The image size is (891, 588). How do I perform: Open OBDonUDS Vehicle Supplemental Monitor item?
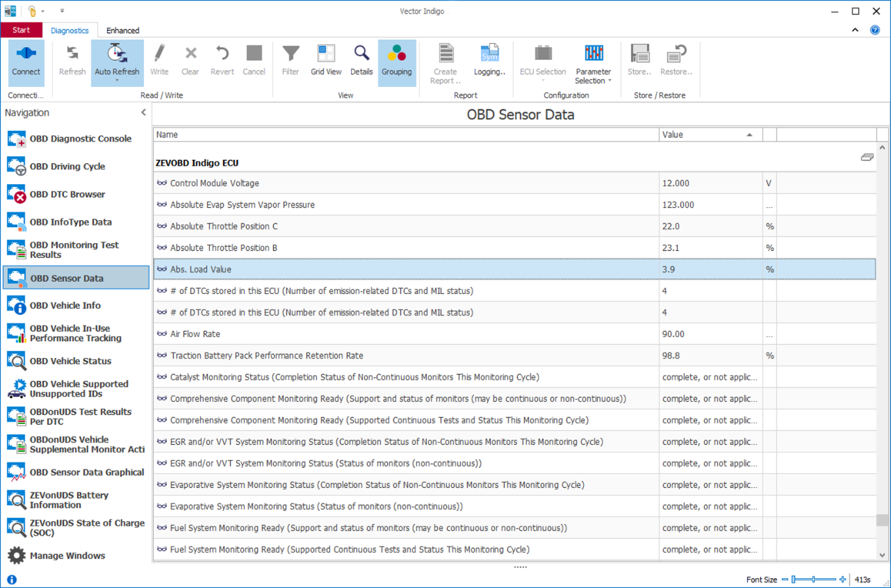(76, 444)
